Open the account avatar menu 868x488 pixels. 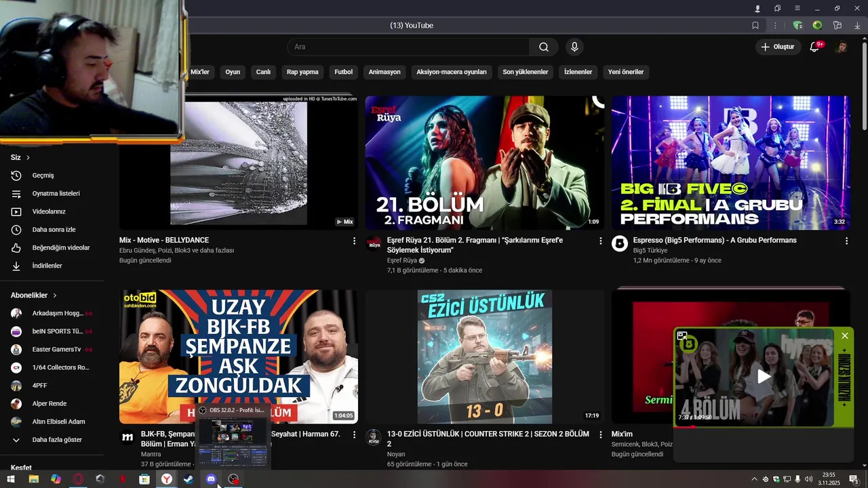click(x=842, y=47)
